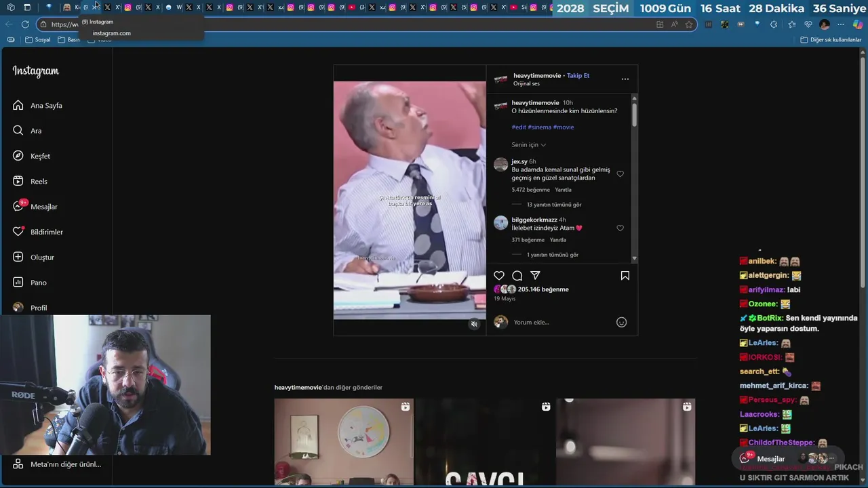Click the jex.sy commenter username
The height and width of the screenshot is (488, 868).
tap(519, 162)
